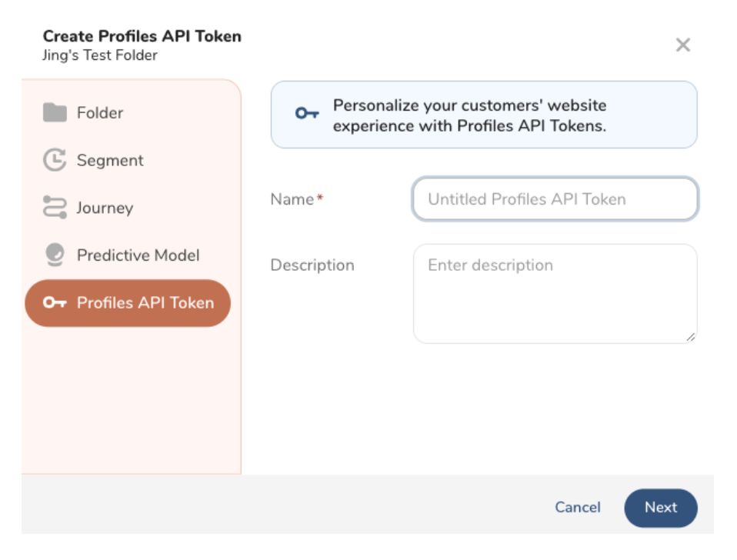The width and height of the screenshot is (737, 560).
Task: Select the Profiles API Token label
Action: click(145, 303)
